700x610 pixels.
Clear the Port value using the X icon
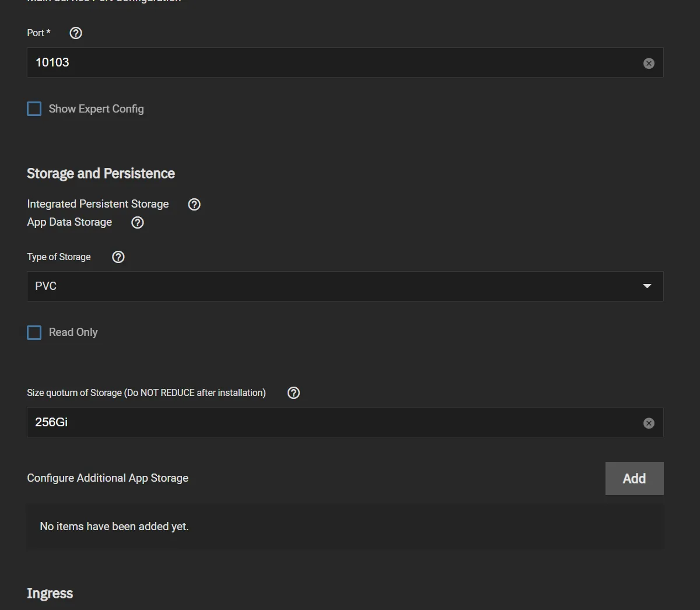click(649, 63)
